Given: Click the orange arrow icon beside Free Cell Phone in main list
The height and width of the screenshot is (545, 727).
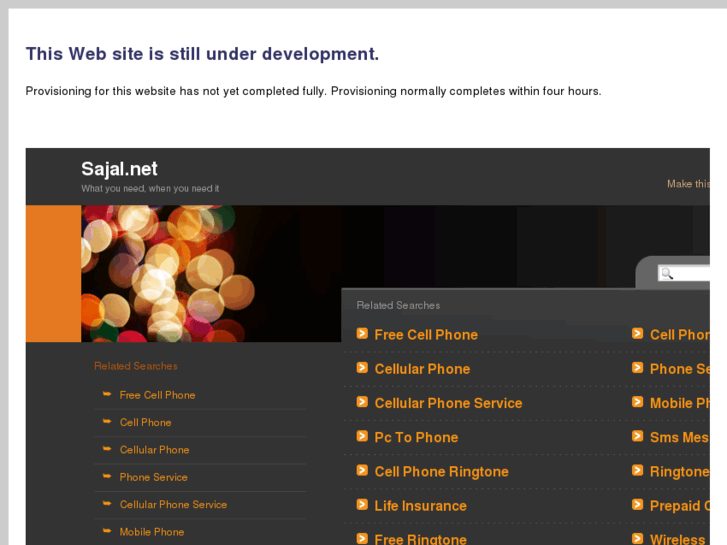Looking at the screenshot, I should [x=362, y=333].
